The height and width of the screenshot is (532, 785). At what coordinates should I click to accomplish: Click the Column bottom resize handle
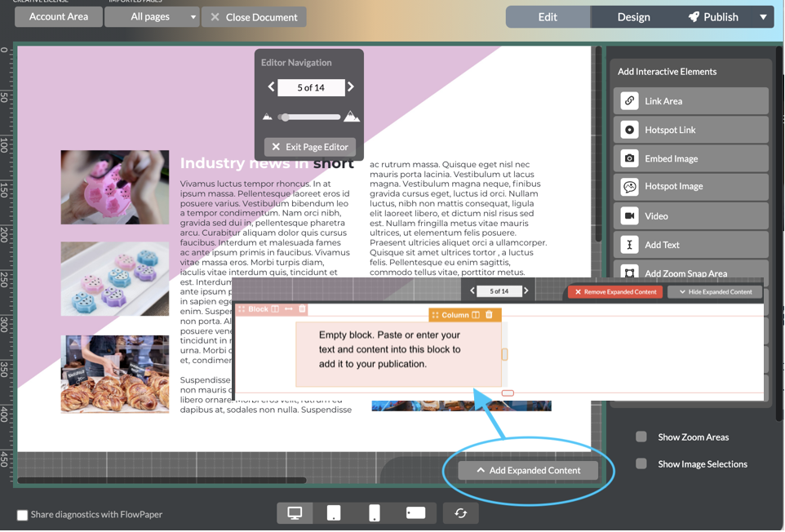tap(508, 392)
